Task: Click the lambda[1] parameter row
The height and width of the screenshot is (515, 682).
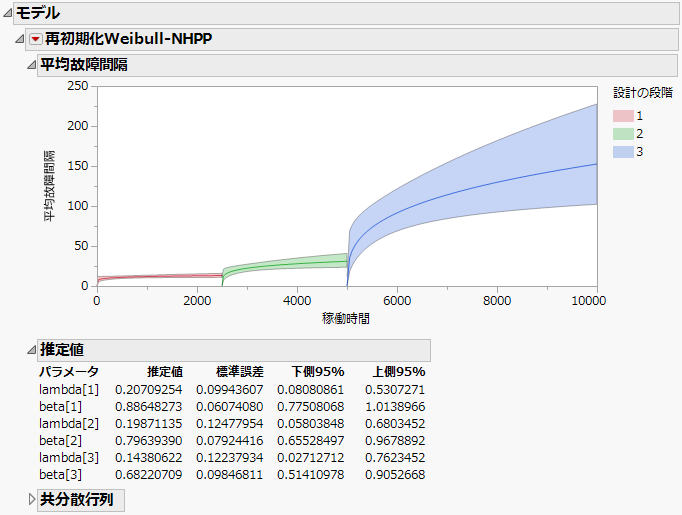Action: point(65,389)
